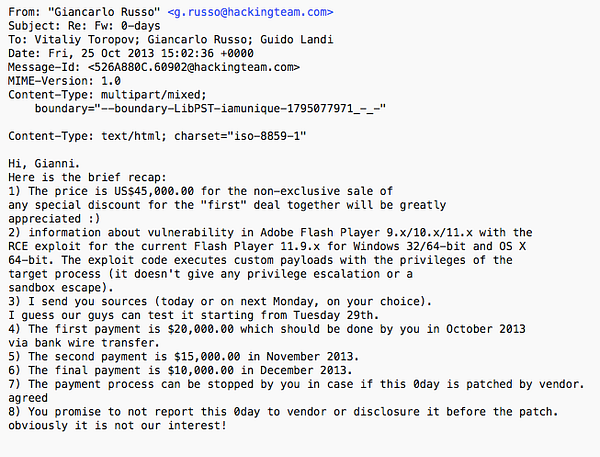Open the g.russo@hackingteam.com email link

point(250,12)
